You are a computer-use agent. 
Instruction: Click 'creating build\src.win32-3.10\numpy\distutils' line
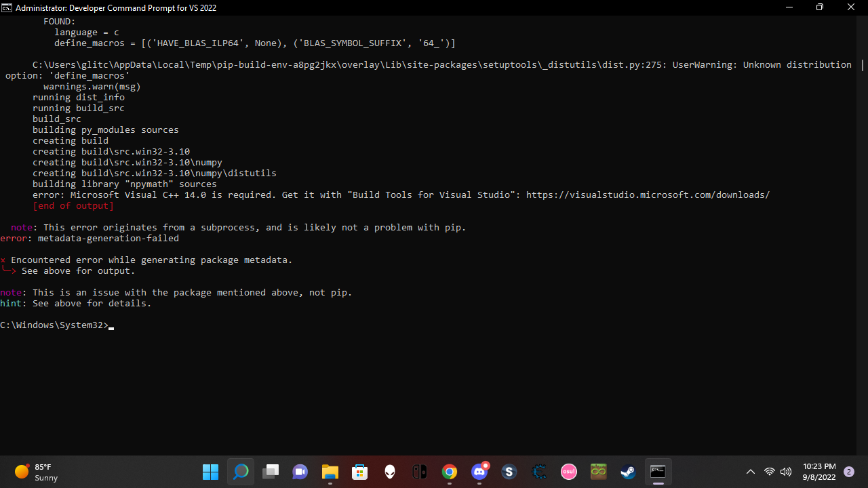tap(155, 174)
